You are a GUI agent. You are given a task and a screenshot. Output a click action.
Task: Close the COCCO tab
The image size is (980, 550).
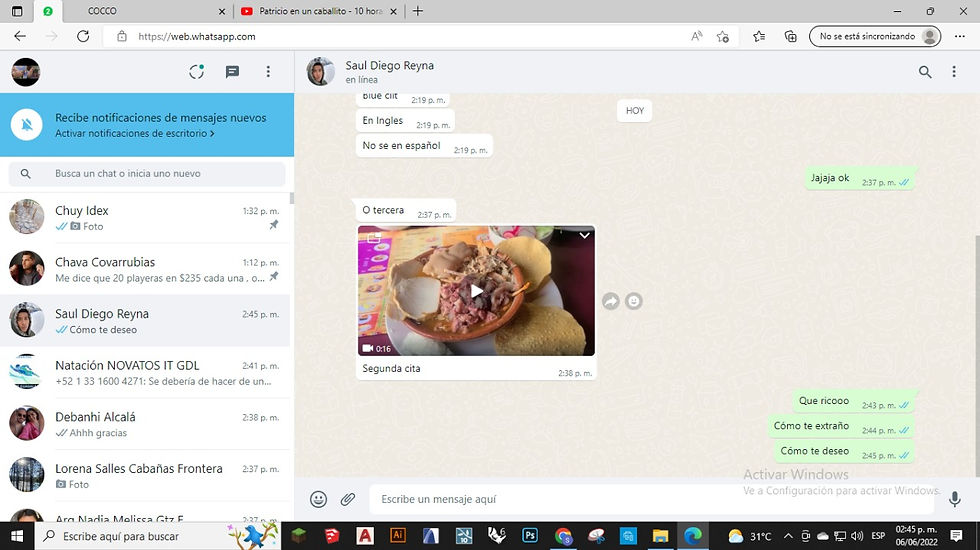(x=222, y=11)
